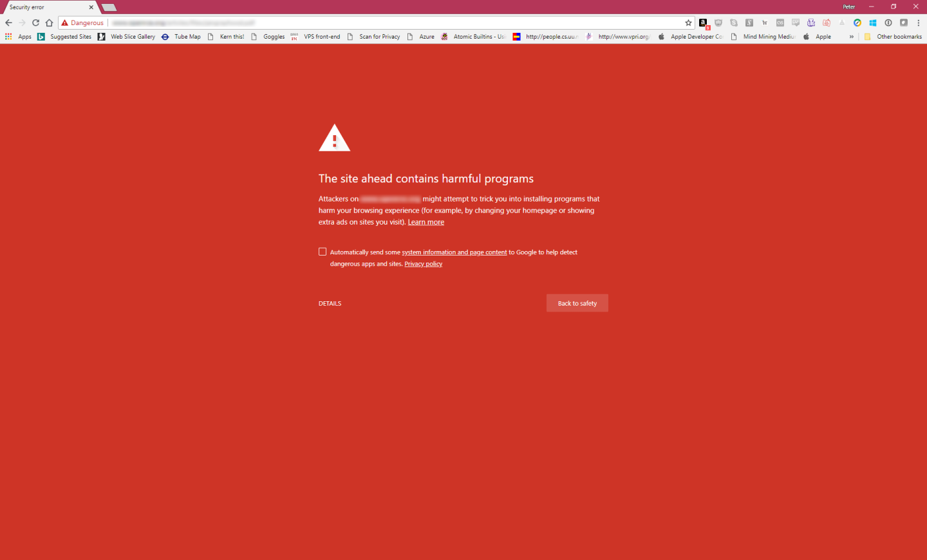Viewport: 927px width, 560px height.
Task: Click the Back to safety button
Action: pos(577,303)
